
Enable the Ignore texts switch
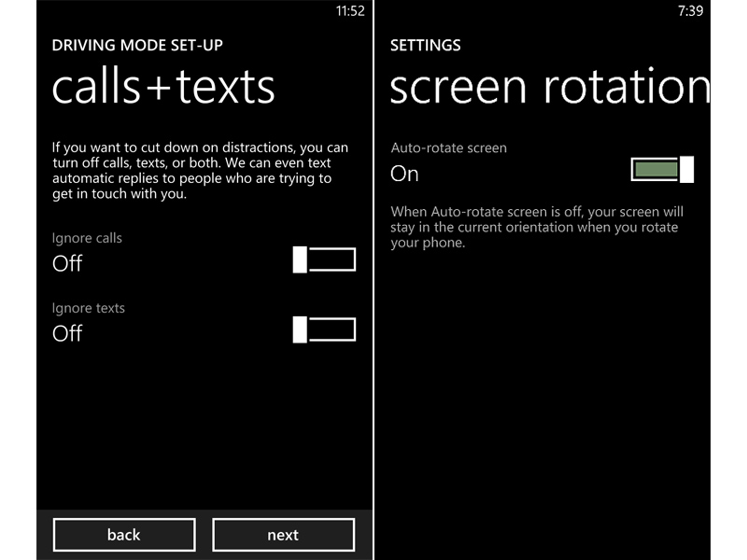coord(324,329)
